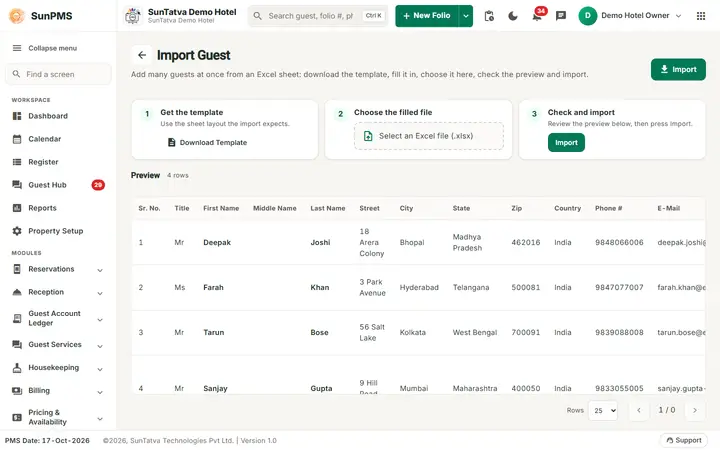Viewport: 720px width, 450px height.
Task: Click the Billing icon
Action: pyautogui.click(x=17, y=390)
